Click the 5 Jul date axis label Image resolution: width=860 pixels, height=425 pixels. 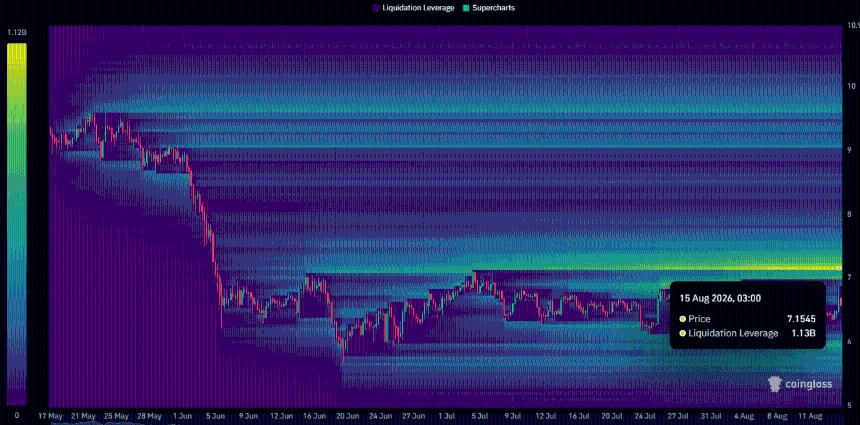click(x=480, y=417)
